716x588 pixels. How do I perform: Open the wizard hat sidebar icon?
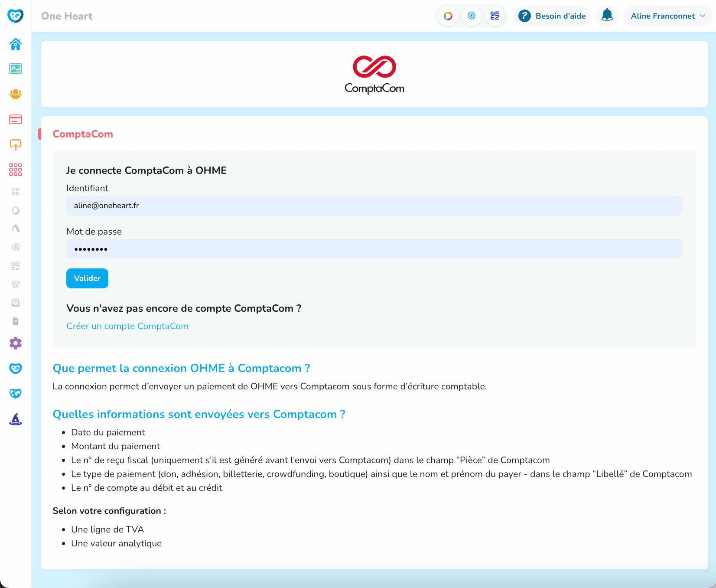point(16,419)
